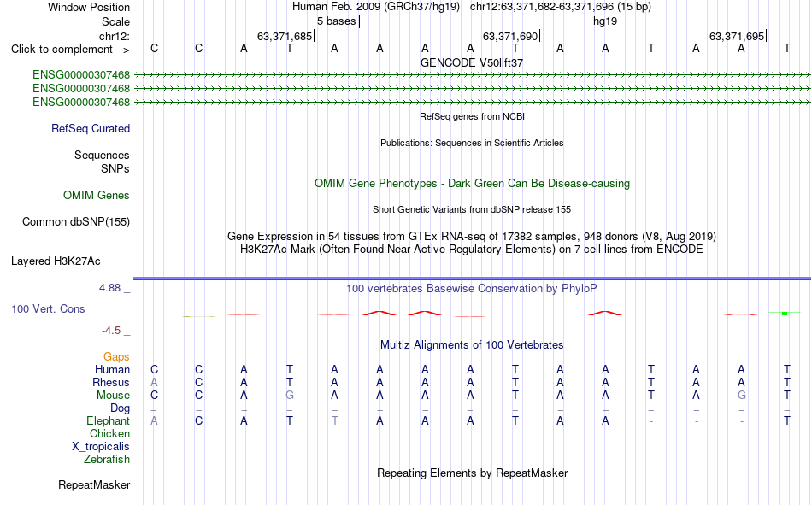This screenshot has height=505, width=812.
Task: Click the Rhesus species label
Action: [111, 382]
